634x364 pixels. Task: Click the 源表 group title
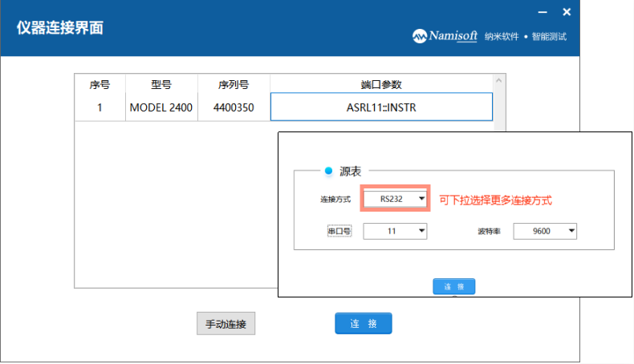(x=350, y=172)
